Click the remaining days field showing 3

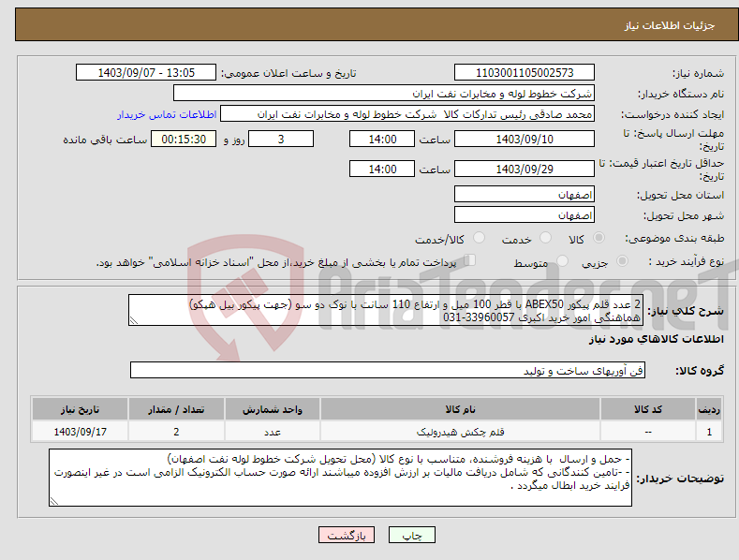(x=281, y=139)
